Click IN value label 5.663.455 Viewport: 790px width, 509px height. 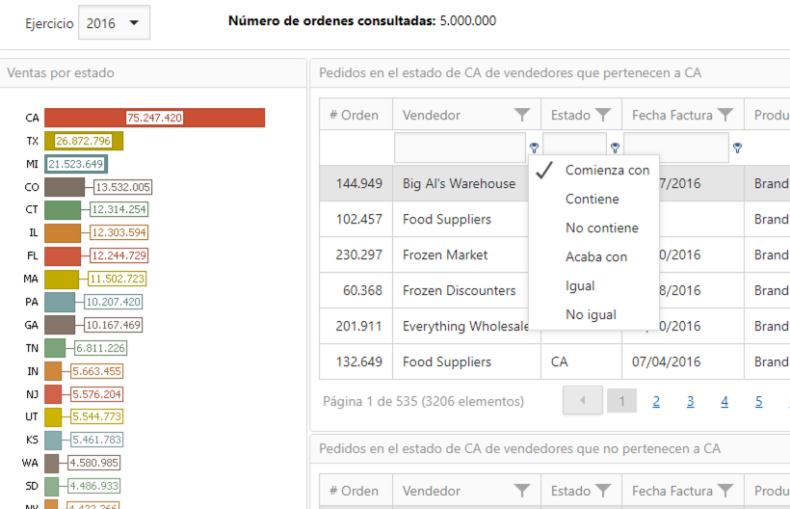click(x=97, y=371)
